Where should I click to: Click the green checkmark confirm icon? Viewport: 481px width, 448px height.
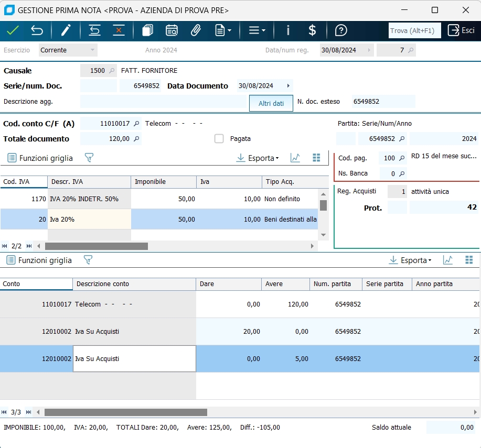click(x=13, y=30)
